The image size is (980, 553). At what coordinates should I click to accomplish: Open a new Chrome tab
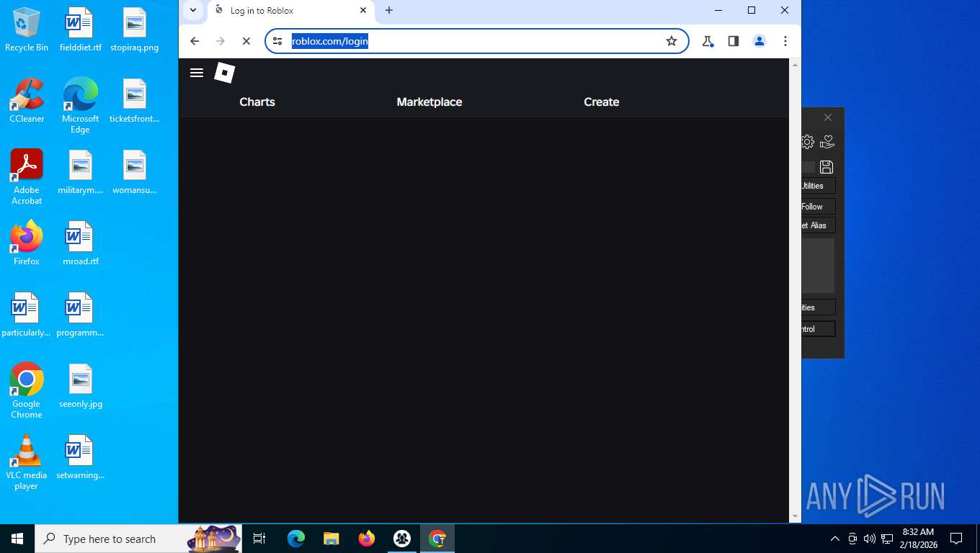pyautogui.click(x=389, y=10)
